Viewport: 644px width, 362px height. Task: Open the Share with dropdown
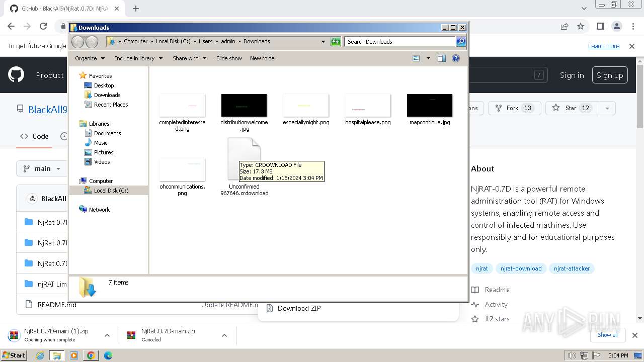[x=189, y=58]
